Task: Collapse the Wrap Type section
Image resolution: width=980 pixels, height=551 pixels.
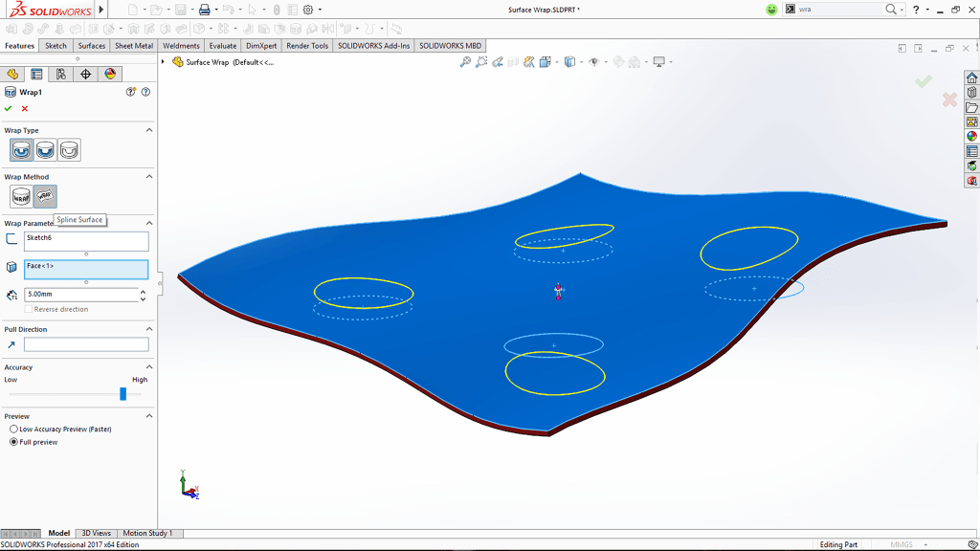Action: coord(148,129)
